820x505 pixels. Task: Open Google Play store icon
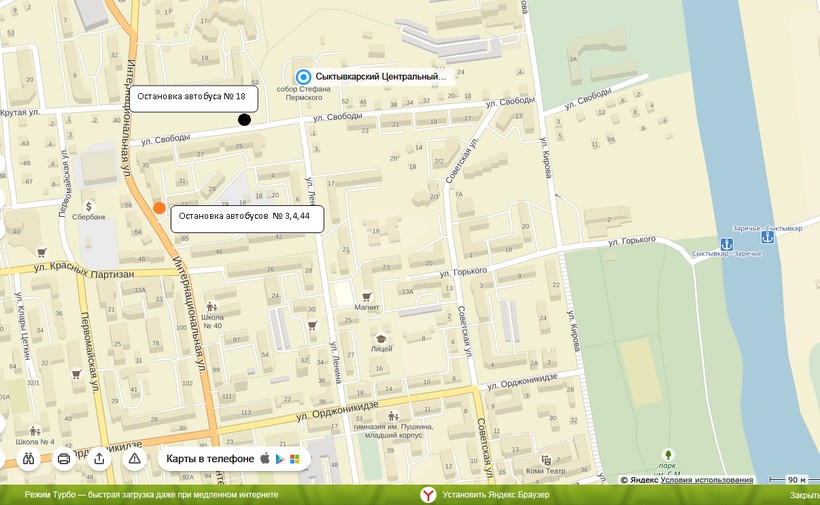point(280,459)
